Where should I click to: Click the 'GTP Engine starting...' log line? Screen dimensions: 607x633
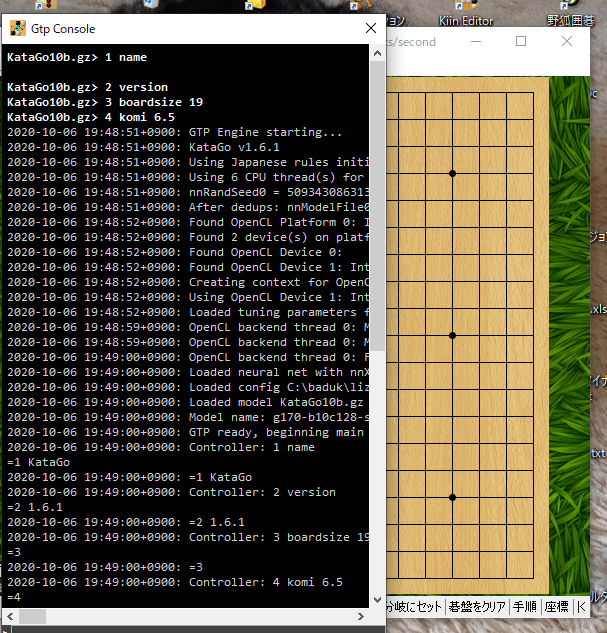point(174,132)
